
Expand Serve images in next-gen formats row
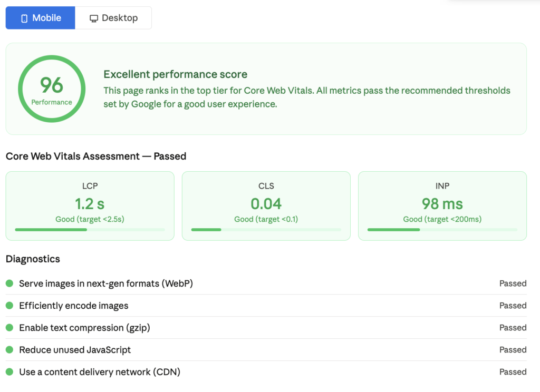tap(266, 283)
